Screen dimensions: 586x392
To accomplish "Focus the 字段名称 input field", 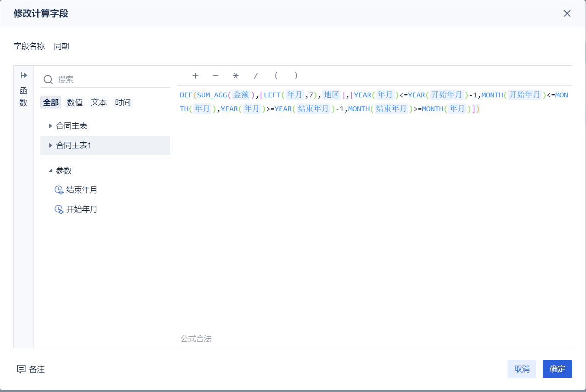I will (x=312, y=46).
